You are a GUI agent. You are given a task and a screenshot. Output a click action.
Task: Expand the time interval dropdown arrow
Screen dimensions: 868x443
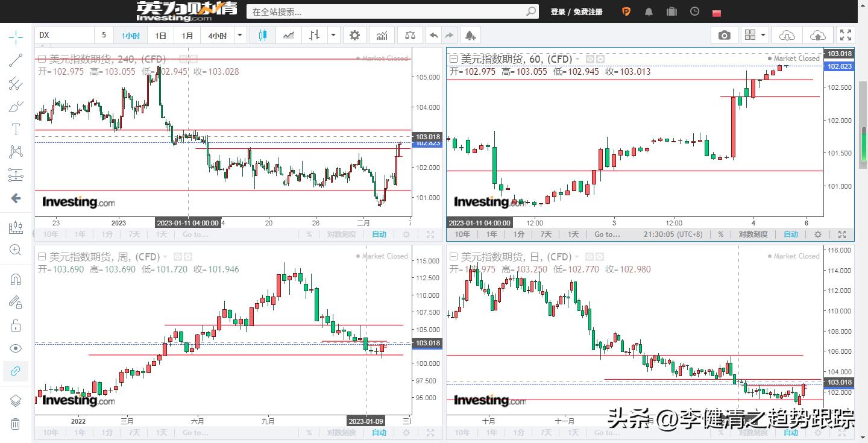click(x=240, y=36)
